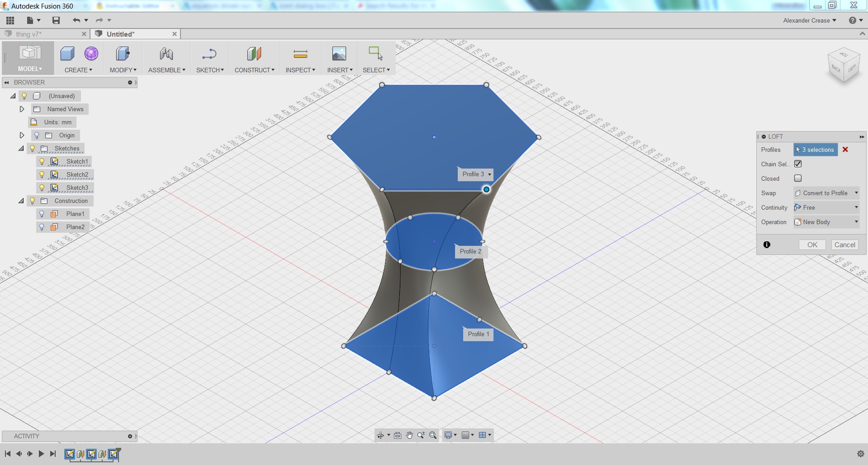Disable Chain Selection in Loft dialog

click(797, 164)
